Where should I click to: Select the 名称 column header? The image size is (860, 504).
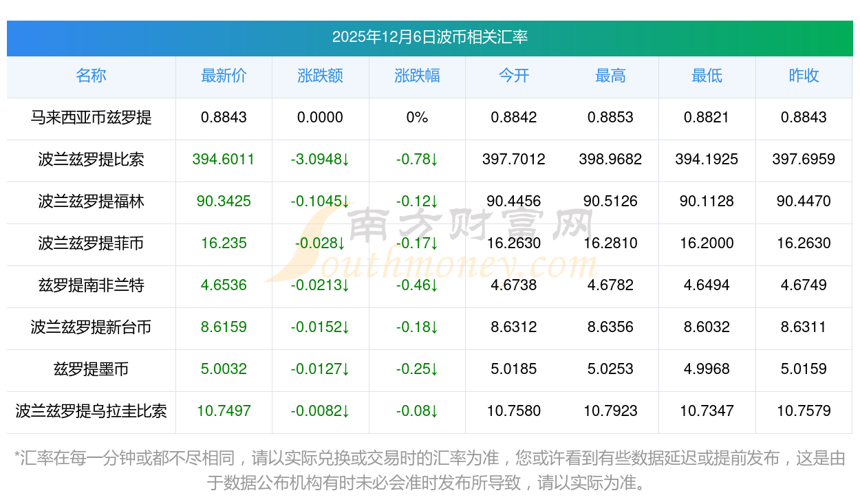click(x=91, y=76)
